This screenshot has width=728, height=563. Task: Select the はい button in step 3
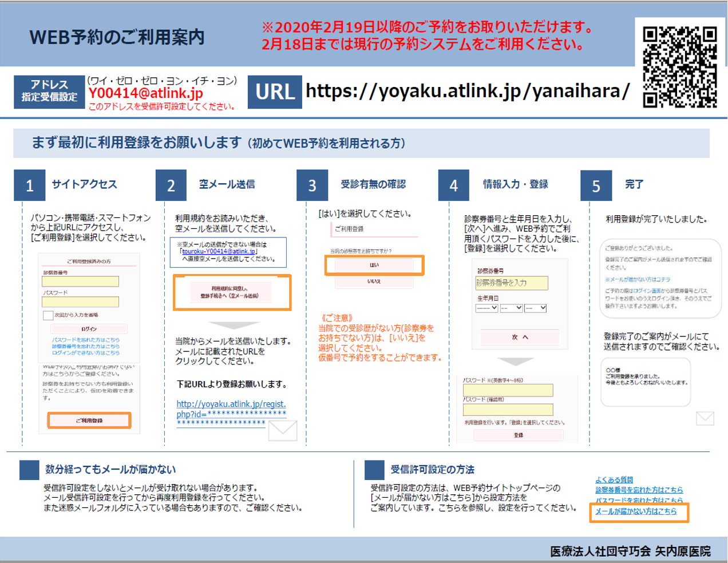[x=374, y=265]
